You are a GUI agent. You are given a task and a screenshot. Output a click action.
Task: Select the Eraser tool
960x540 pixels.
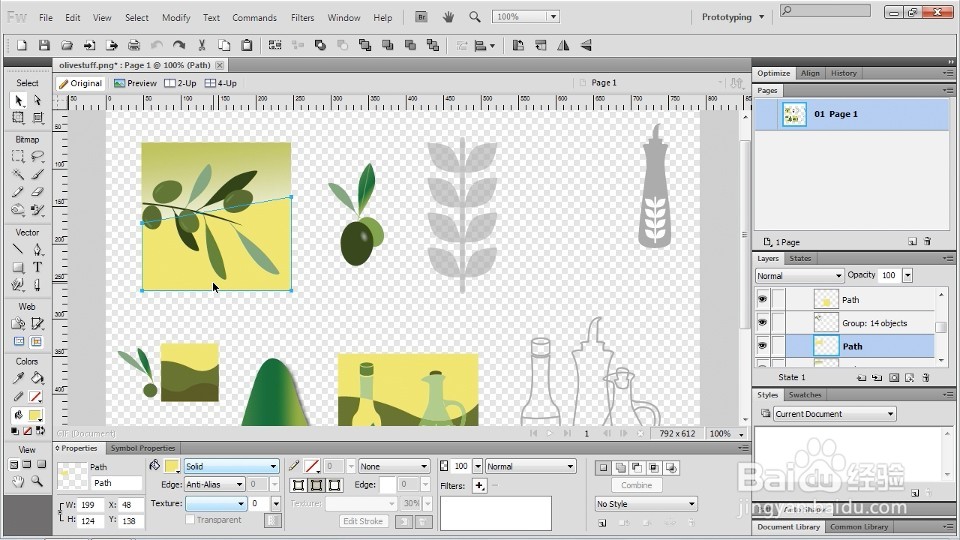tap(37, 192)
